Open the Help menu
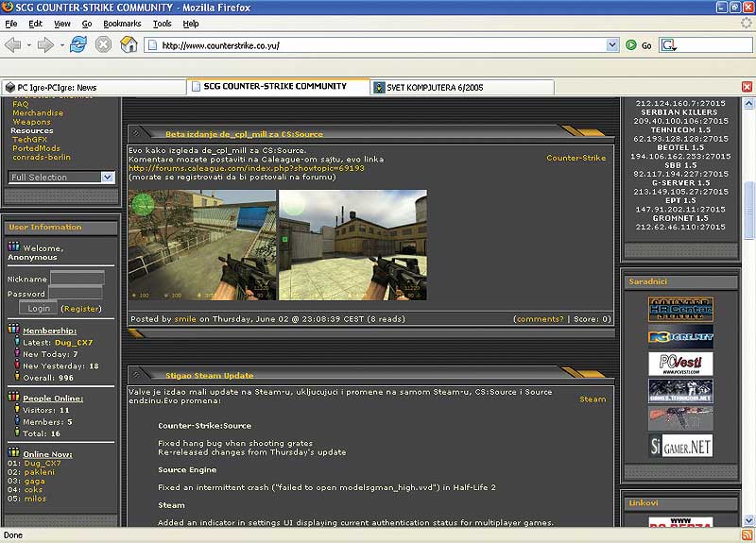 [191, 24]
